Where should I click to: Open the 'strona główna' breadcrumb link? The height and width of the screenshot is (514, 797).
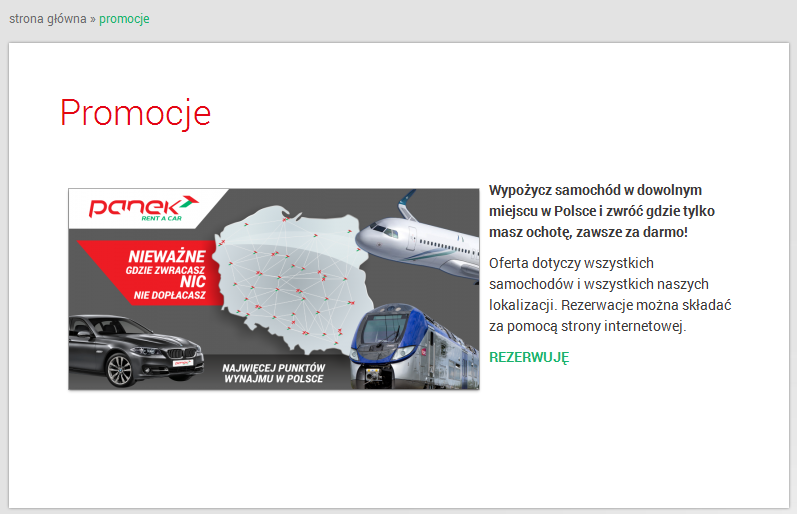[48, 19]
